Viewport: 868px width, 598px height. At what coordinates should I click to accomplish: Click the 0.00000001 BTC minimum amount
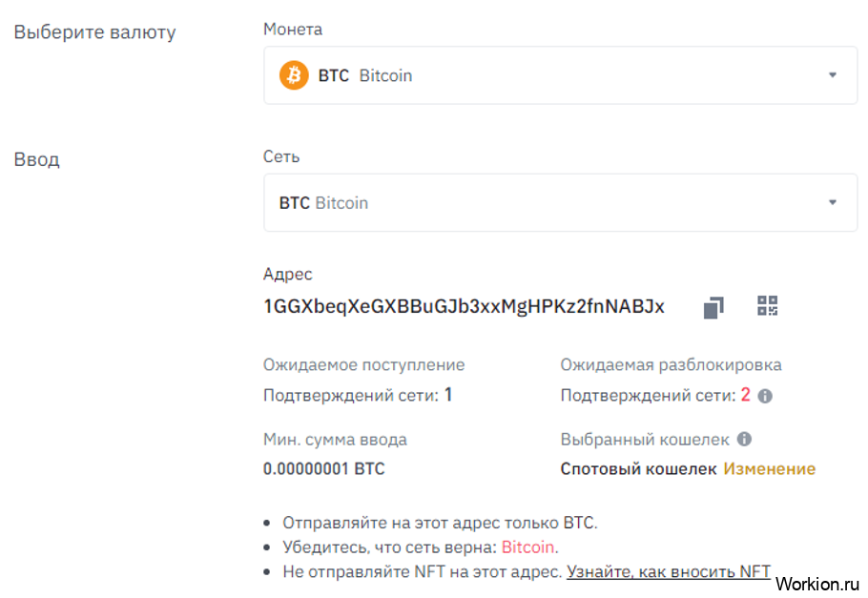323,468
